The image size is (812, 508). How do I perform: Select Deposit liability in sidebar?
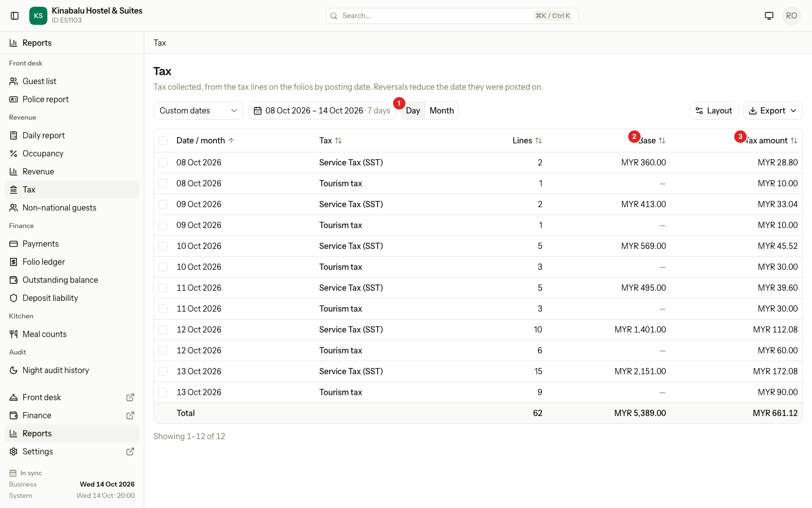coord(72,298)
